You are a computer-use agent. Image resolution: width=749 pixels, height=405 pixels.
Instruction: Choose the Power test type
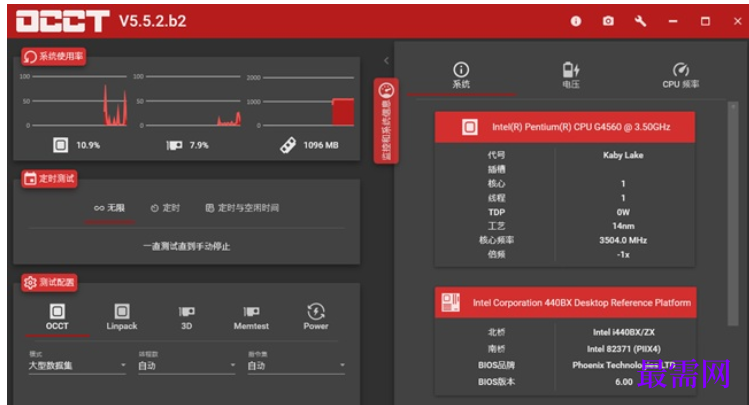tap(316, 317)
